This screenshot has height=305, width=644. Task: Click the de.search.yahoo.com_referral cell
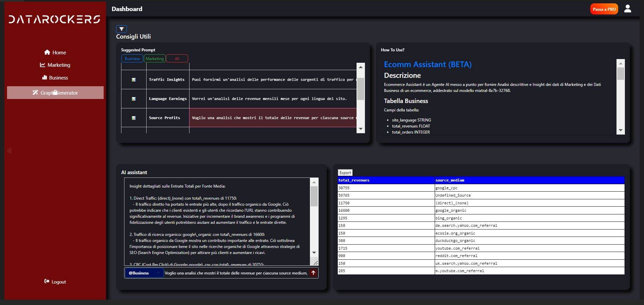(x=530, y=225)
